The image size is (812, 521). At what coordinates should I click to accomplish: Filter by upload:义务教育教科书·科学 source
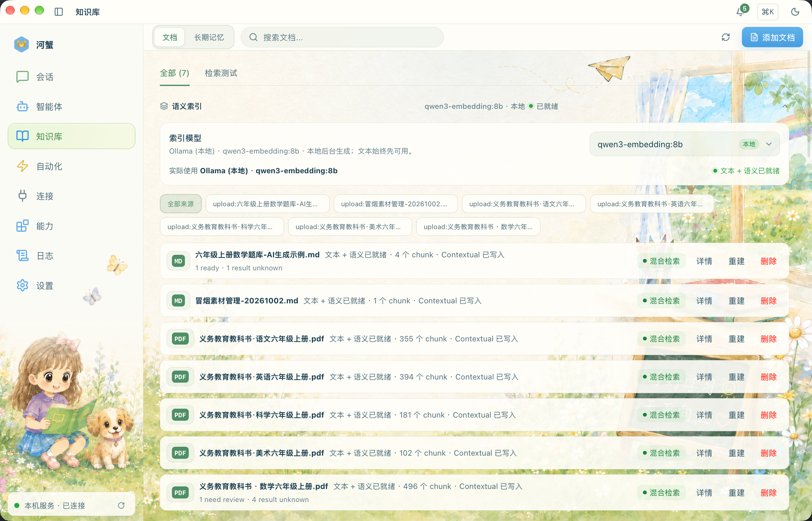click(222, 227)
